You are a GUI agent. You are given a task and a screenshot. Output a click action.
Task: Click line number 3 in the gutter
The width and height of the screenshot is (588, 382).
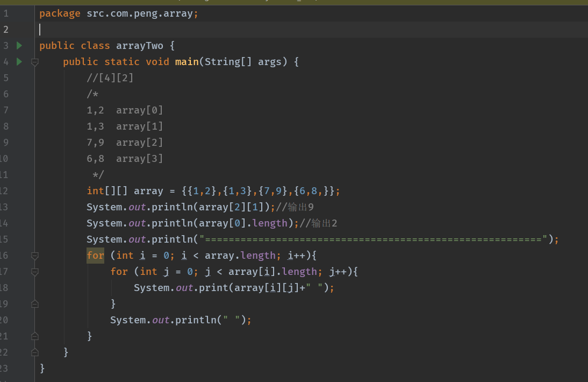6,46
